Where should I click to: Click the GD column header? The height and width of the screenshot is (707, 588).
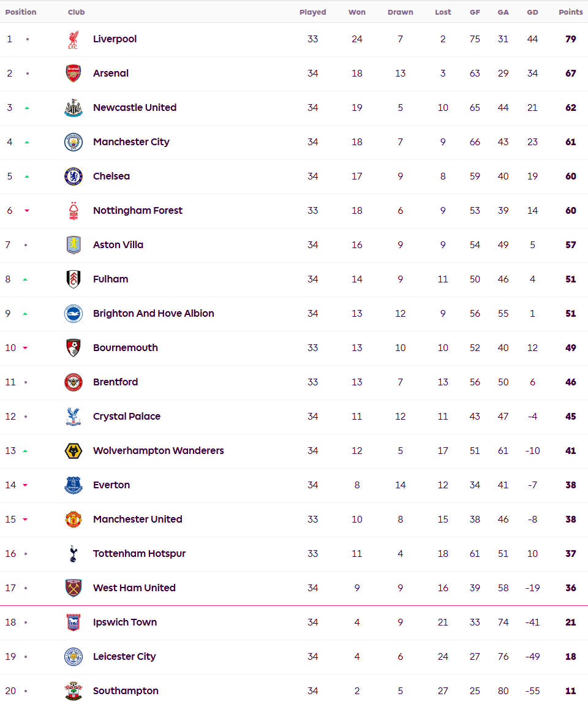pos(532,12)
